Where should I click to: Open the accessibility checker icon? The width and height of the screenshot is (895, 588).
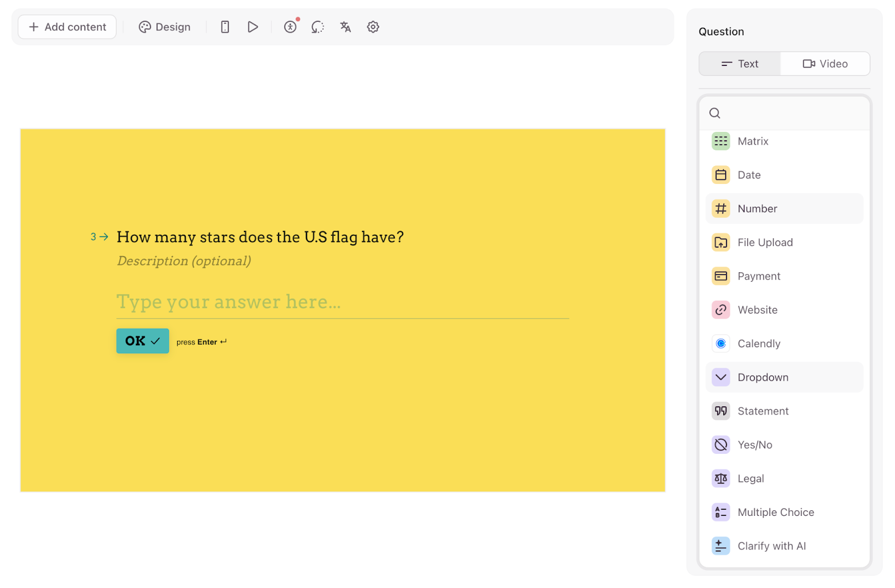pyautogui.click(x=290, y=27)
